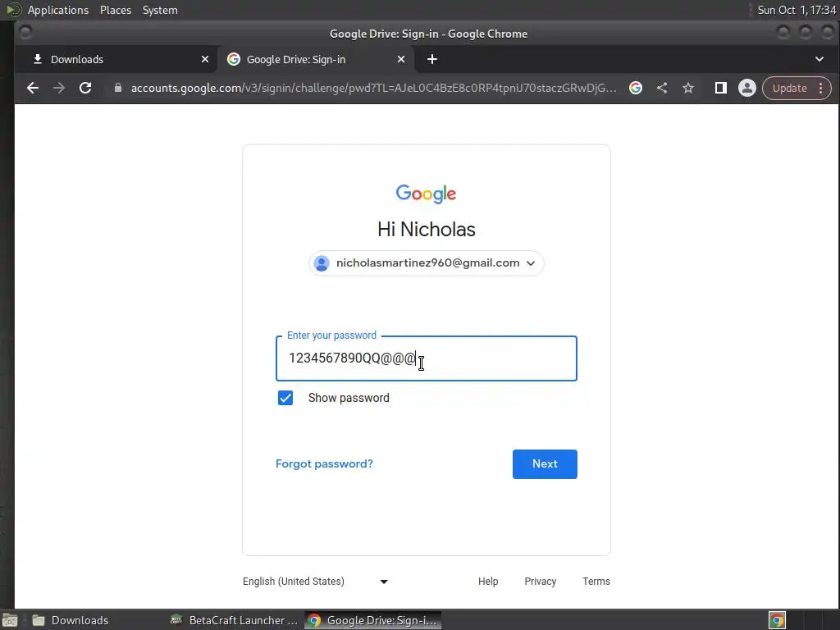Click the account avatar beside the email
Viewport: 840px width, 630px height.
tap(322, 263)
